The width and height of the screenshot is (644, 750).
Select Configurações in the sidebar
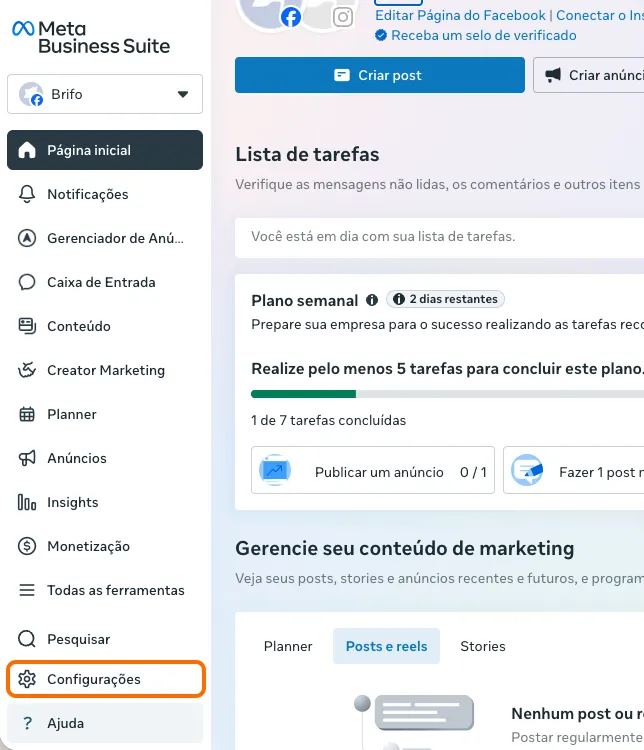[x=106, y=679]
